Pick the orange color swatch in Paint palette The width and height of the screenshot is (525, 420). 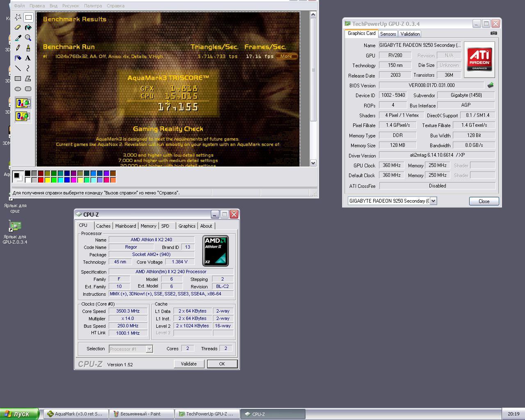(x=113, y=180)
